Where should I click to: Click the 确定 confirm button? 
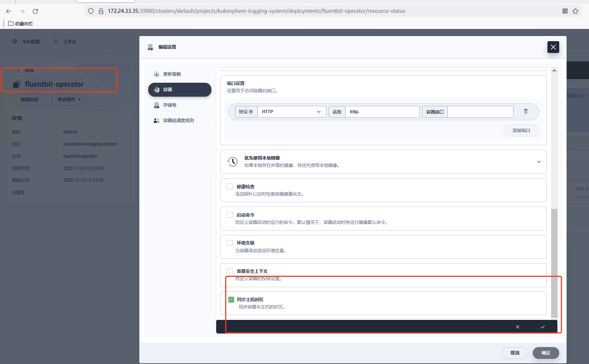[546, 353]
